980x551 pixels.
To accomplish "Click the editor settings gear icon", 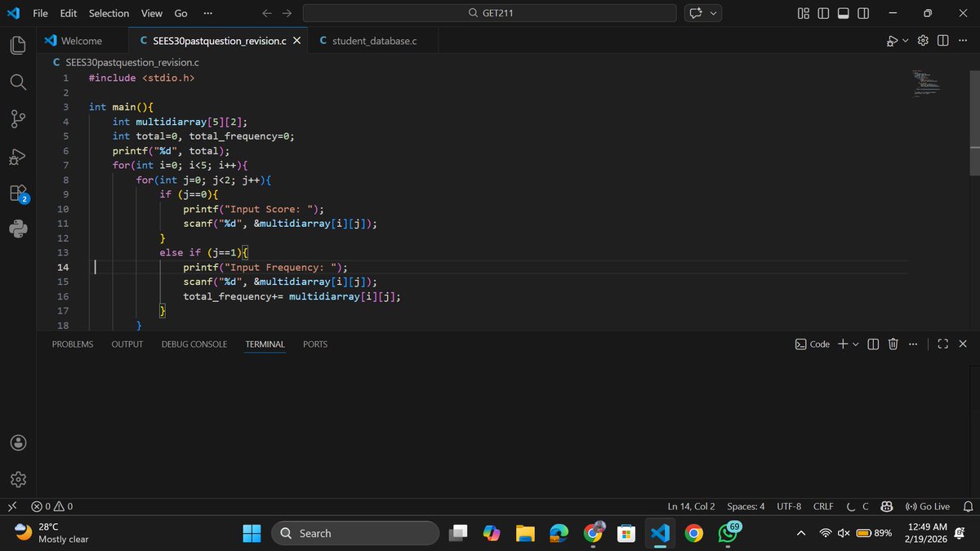I will click(924, 41).
